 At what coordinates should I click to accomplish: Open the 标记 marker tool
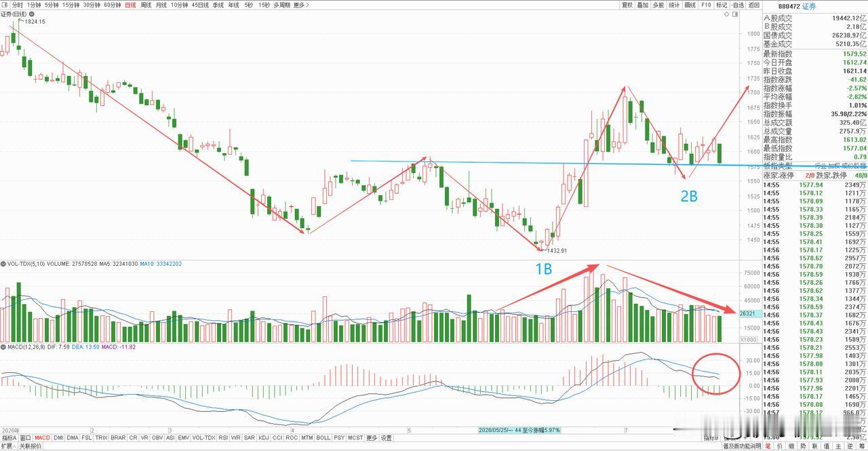[x=722, y=5]
